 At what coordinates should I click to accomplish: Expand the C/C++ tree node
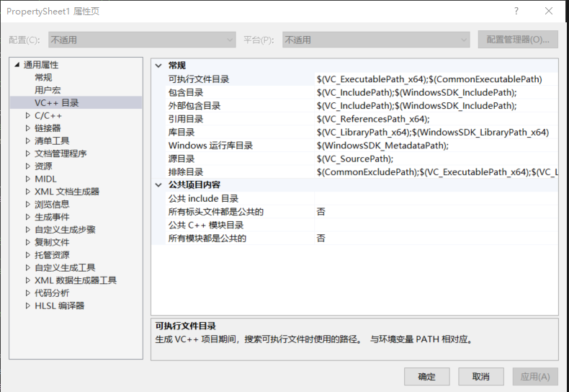click(x=28, y=115)
